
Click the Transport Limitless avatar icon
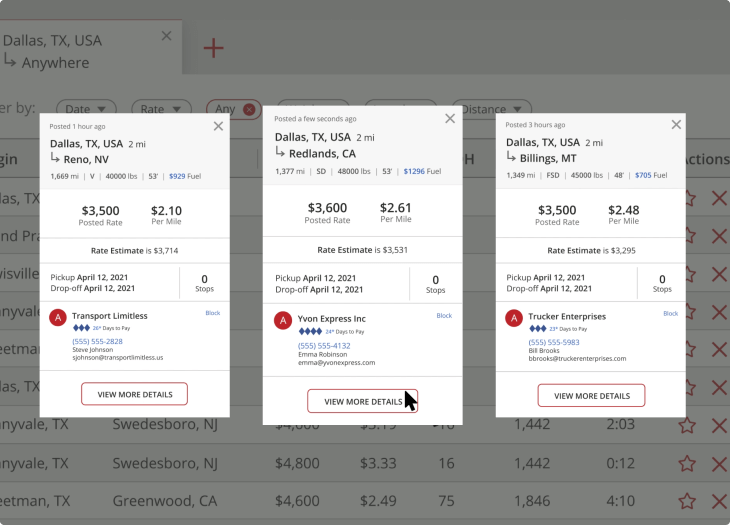[x=58, y=318]
